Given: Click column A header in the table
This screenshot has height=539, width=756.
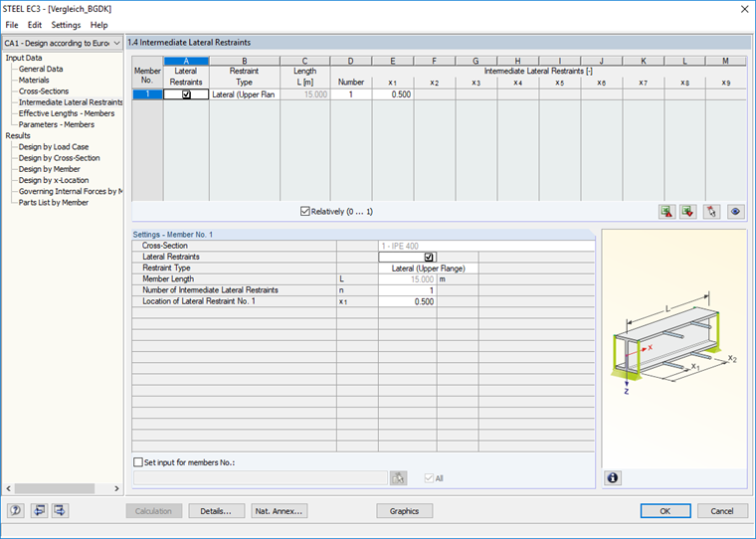Looking at the screenshot, I should coord(186,61).
